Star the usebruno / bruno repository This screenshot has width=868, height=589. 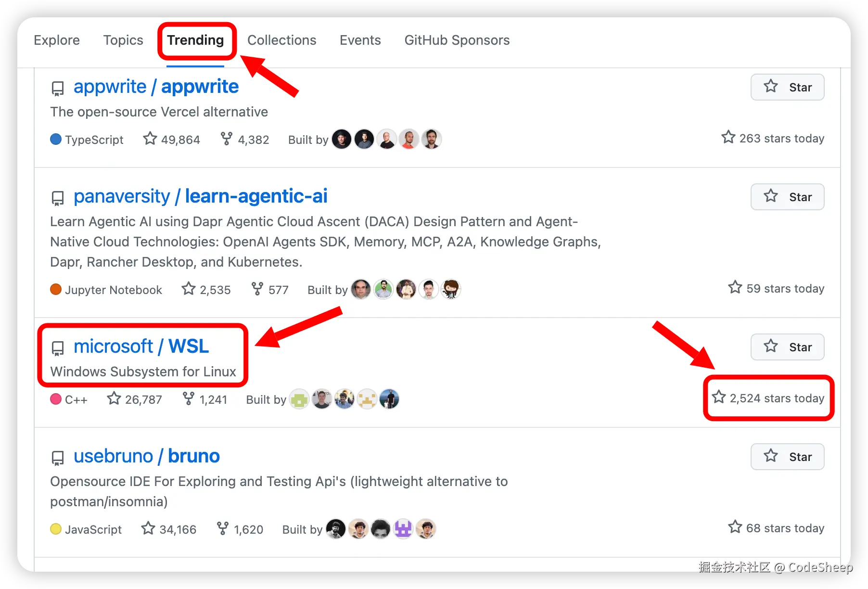click(787, 457)
